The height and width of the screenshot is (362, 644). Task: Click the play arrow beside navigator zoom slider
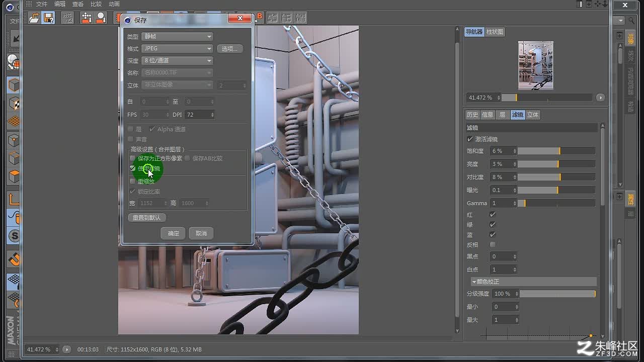[x=600, y=98]
